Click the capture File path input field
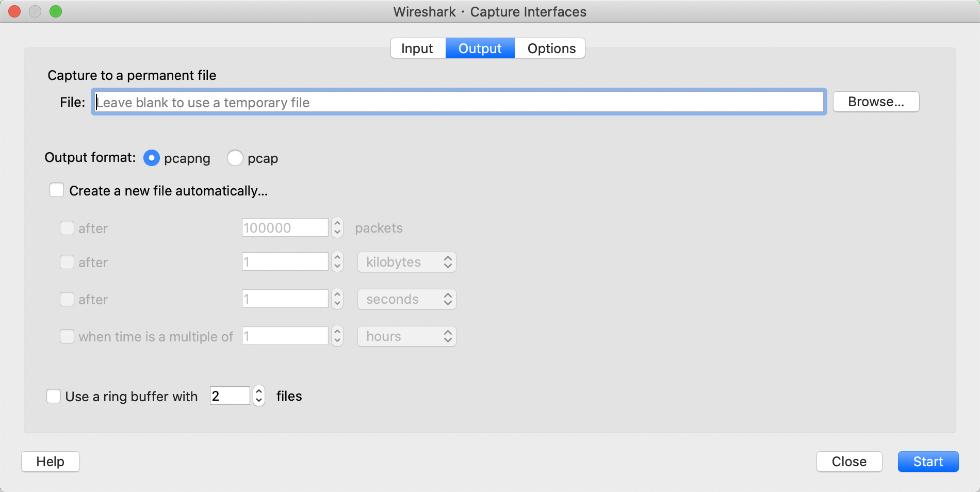The width and height of the screenshot is (980, 492). click(459, 102)
